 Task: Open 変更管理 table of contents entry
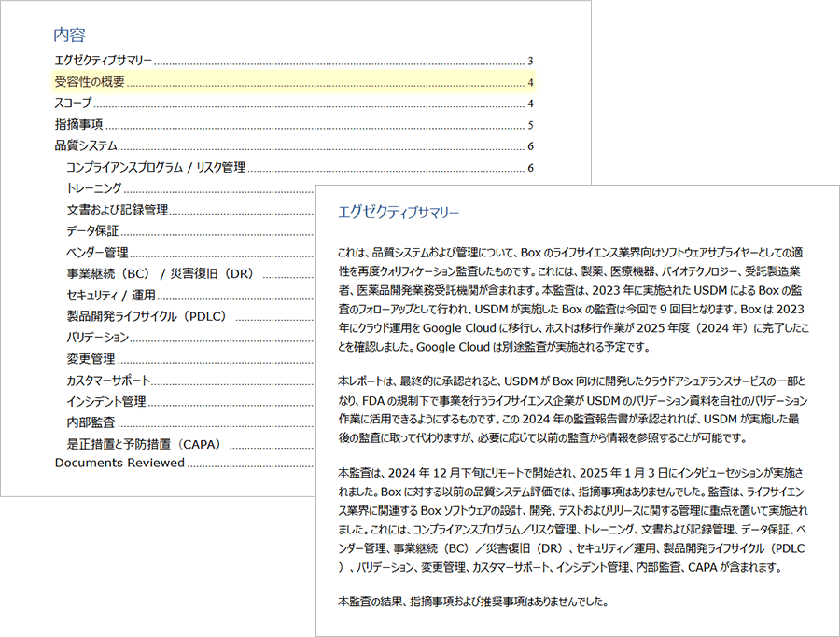tap(91, 359)
